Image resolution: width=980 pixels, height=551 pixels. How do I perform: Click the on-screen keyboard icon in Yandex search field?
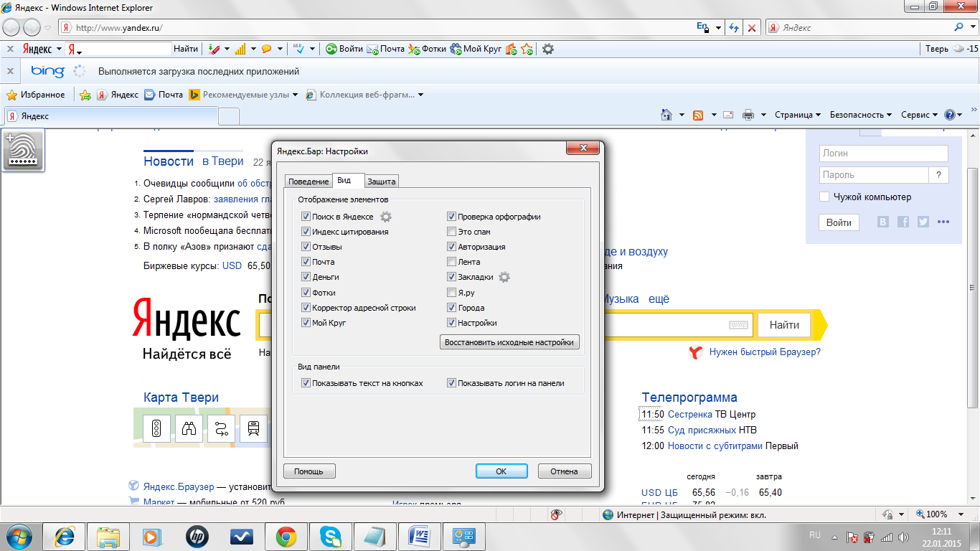pyautogui.click(x=738, y=325)
